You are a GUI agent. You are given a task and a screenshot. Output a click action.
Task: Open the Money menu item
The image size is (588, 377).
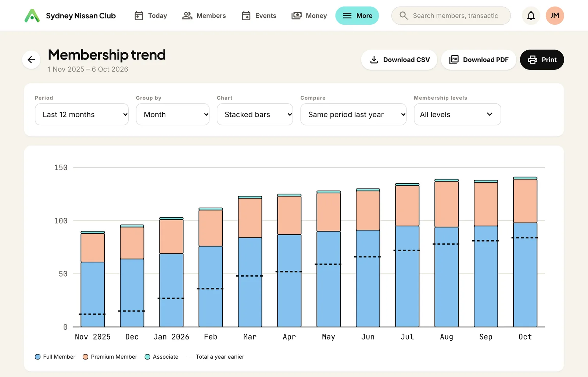[309, 16]
